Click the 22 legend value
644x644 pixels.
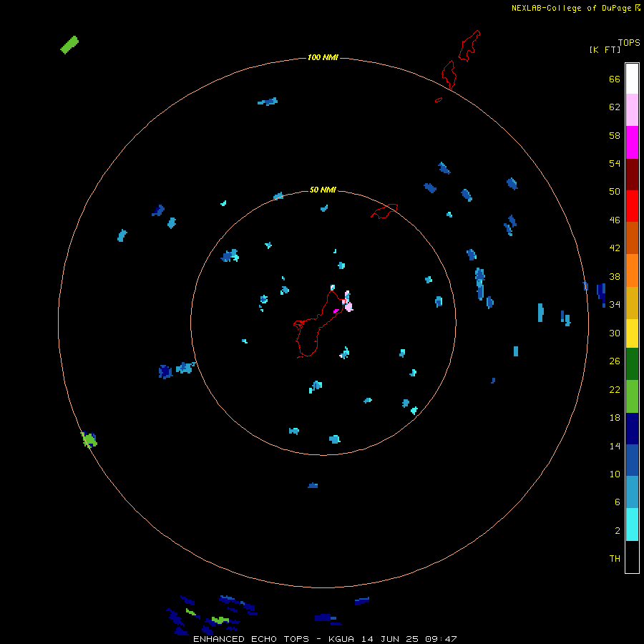[x=615, y=389]
